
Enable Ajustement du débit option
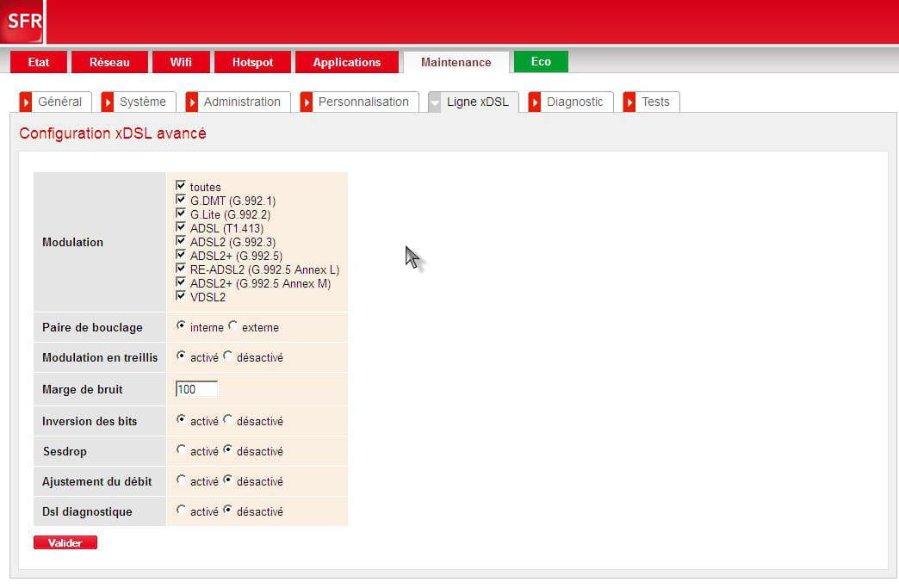pos(181,480)
